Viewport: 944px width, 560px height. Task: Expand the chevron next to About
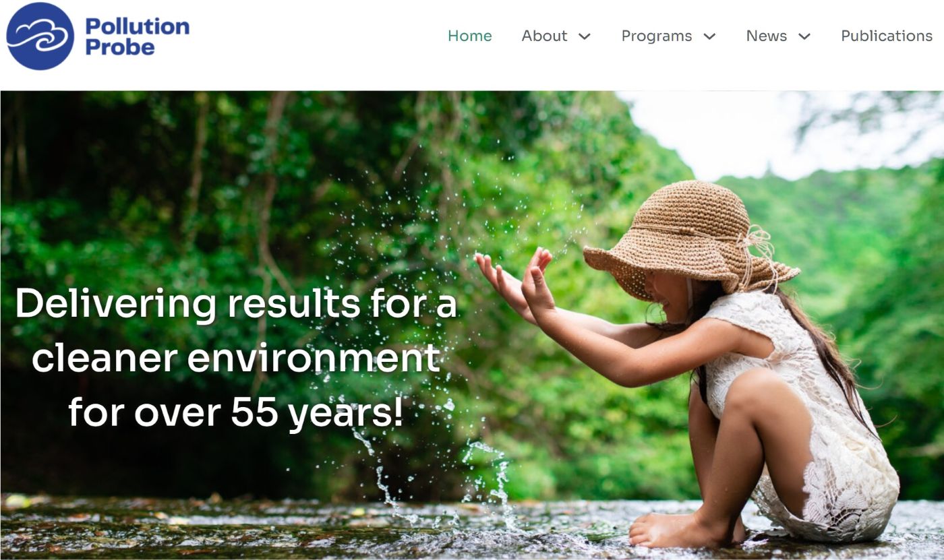click(585, 37)
